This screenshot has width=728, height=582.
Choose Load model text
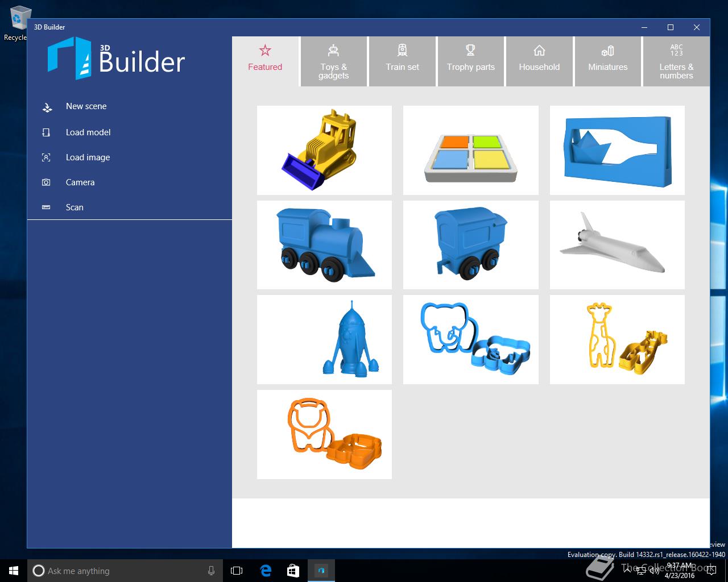[88, 132]
